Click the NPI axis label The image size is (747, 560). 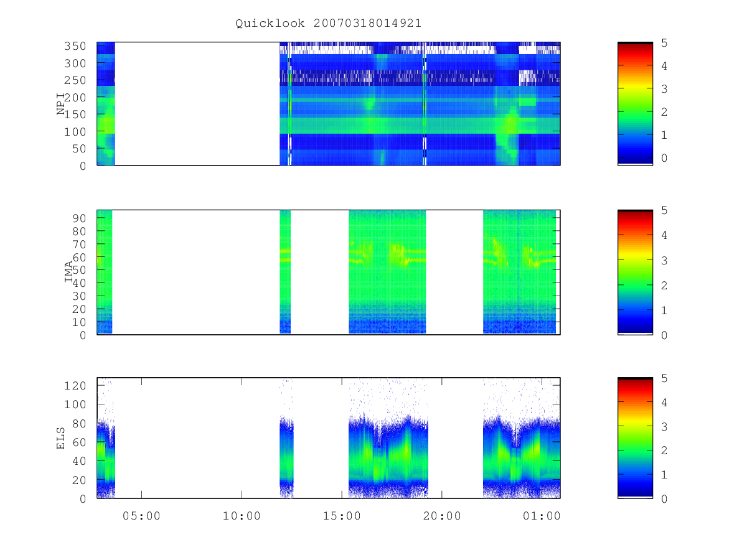pyautogui.click(x=61, y=104)
